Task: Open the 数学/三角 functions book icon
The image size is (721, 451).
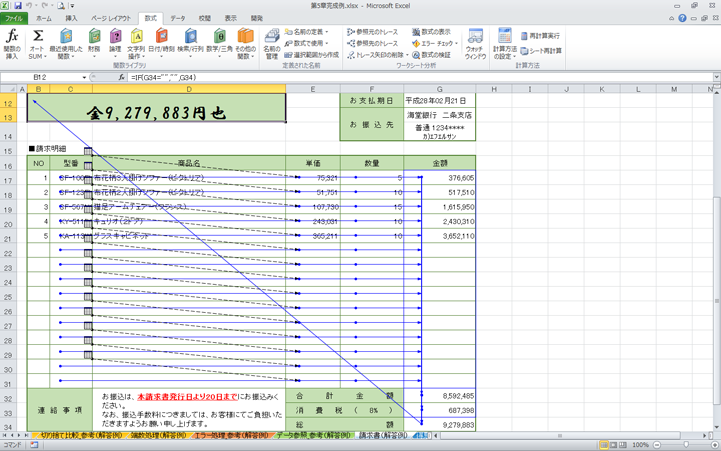Action: click(219, 36)
